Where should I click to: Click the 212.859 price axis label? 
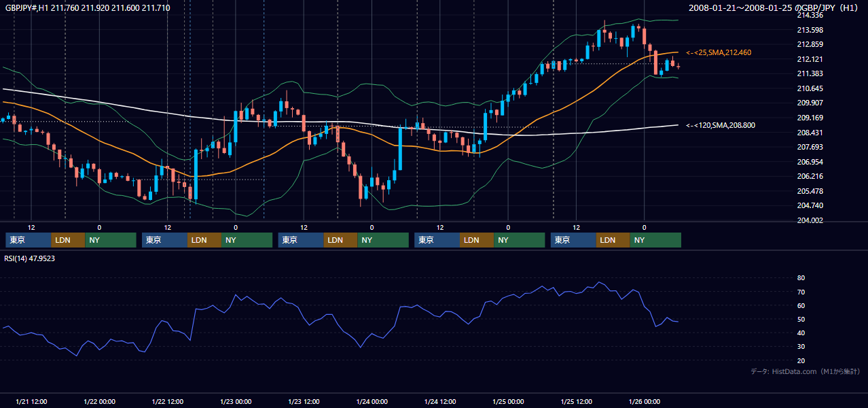click(x=810, y=44)
